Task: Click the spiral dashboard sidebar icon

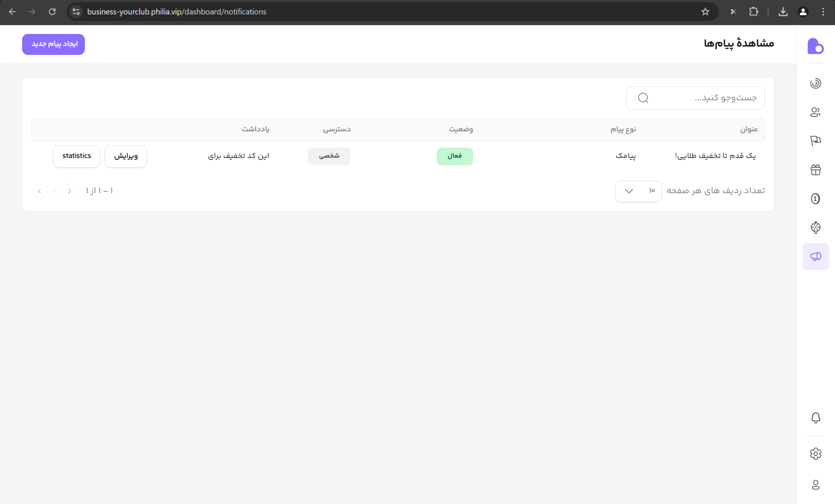Action: (815, 83)
